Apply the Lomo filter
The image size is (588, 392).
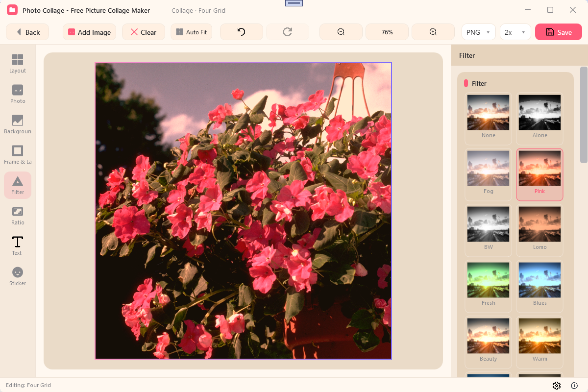tap(539, 230)
